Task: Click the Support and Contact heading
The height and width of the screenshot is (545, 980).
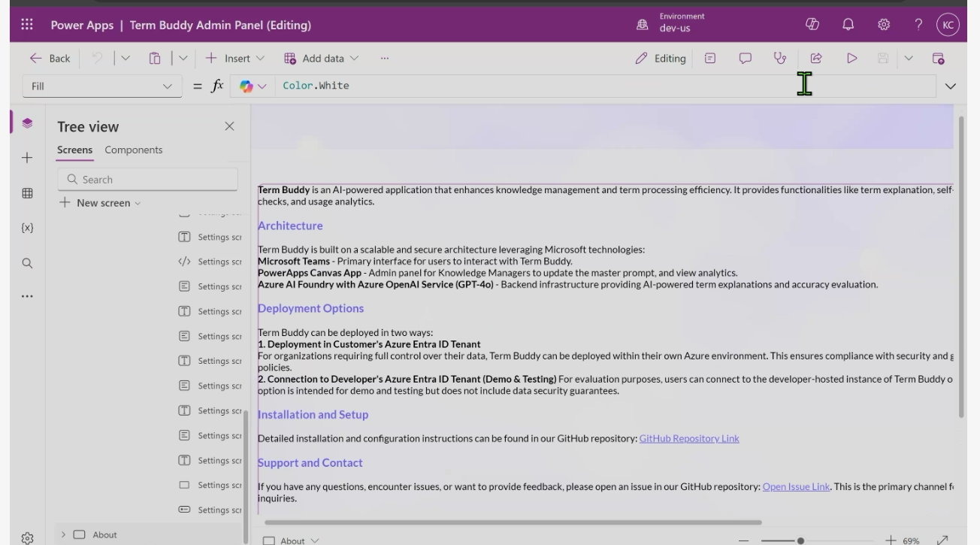Action: [310, 462]
